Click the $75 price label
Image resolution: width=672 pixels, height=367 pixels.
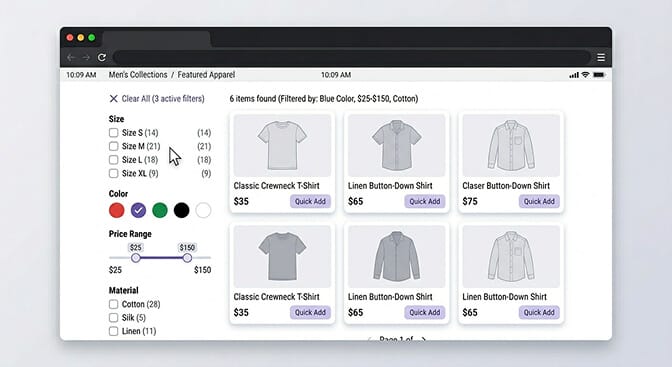470,201
